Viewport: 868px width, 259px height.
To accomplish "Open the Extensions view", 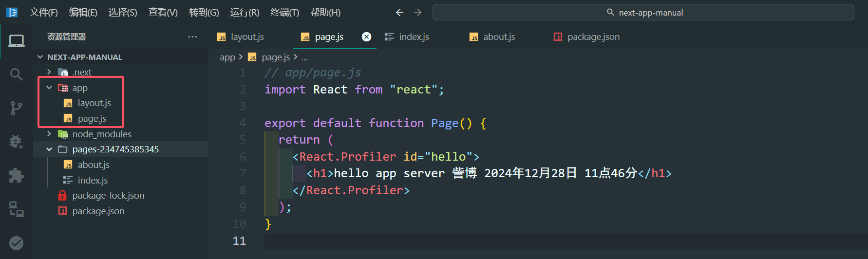I will [17, 175].
